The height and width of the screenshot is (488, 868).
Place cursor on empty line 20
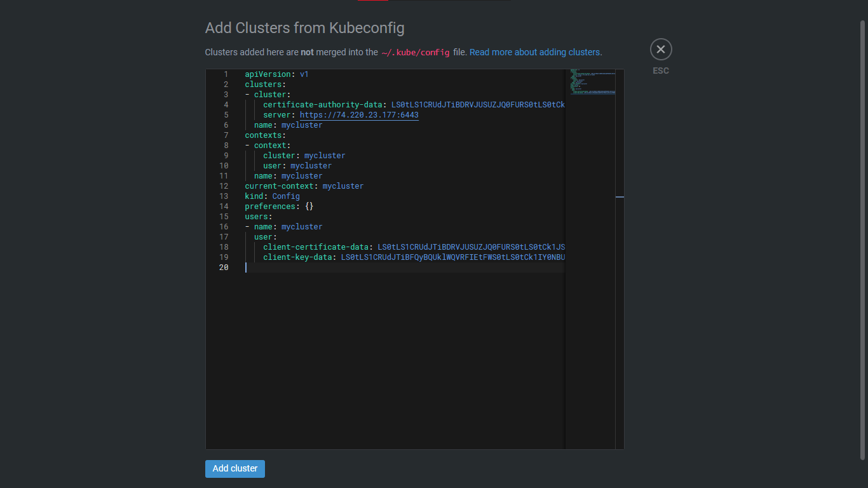404,268
